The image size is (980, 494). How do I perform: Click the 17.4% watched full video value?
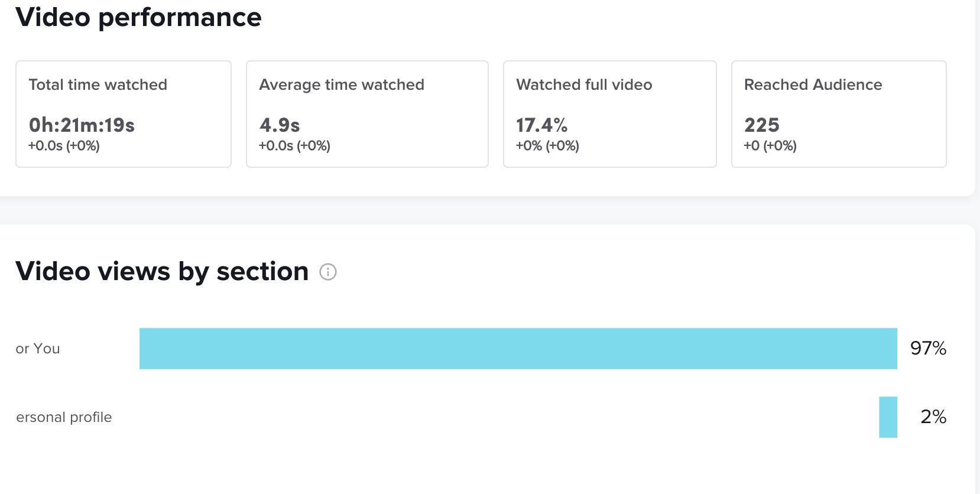541,125
